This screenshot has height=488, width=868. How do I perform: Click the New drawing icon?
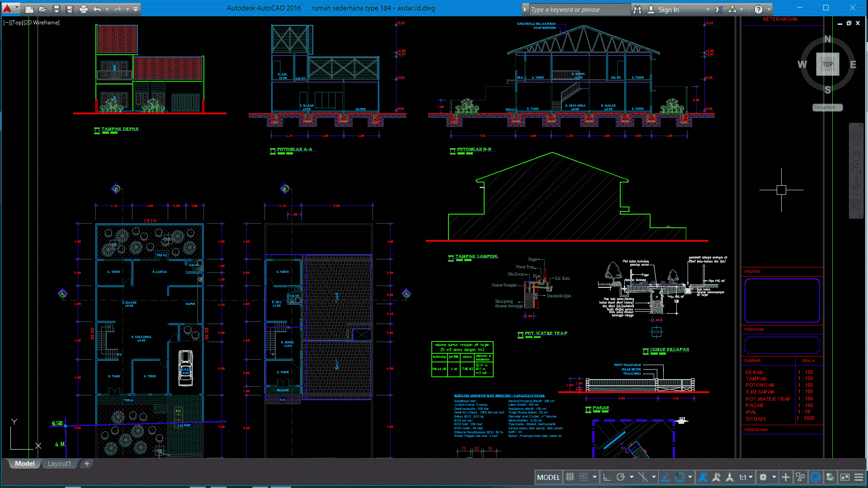click(x=29, y=9)
